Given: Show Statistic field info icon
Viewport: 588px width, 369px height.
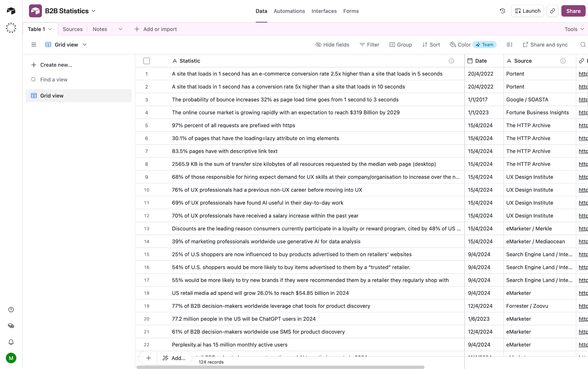Looking at the screenshot, I should click(x=451, y=61).
